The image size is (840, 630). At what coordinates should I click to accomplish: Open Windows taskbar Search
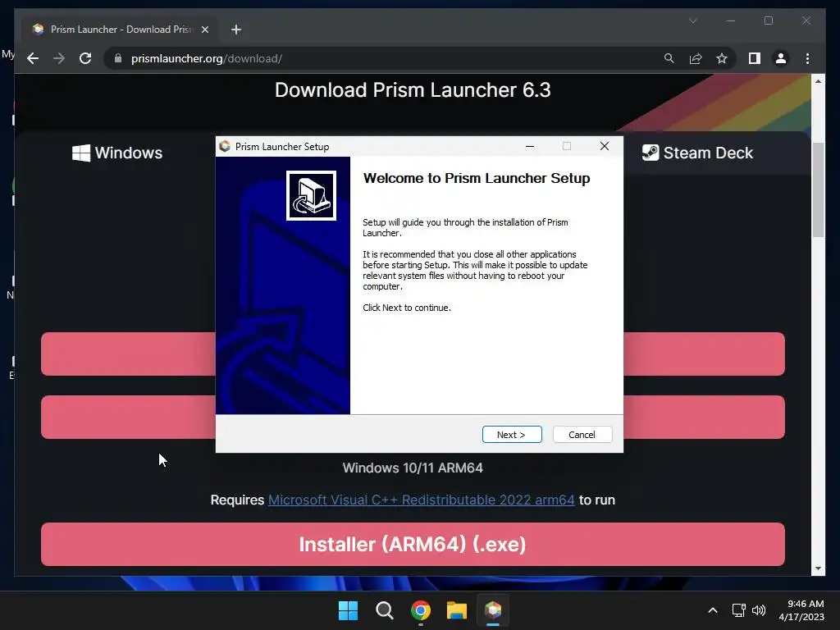pos(385,610)
